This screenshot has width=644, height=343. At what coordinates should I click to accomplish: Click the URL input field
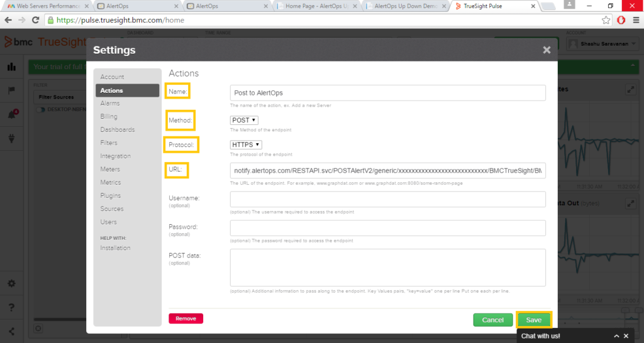point(387,171)
